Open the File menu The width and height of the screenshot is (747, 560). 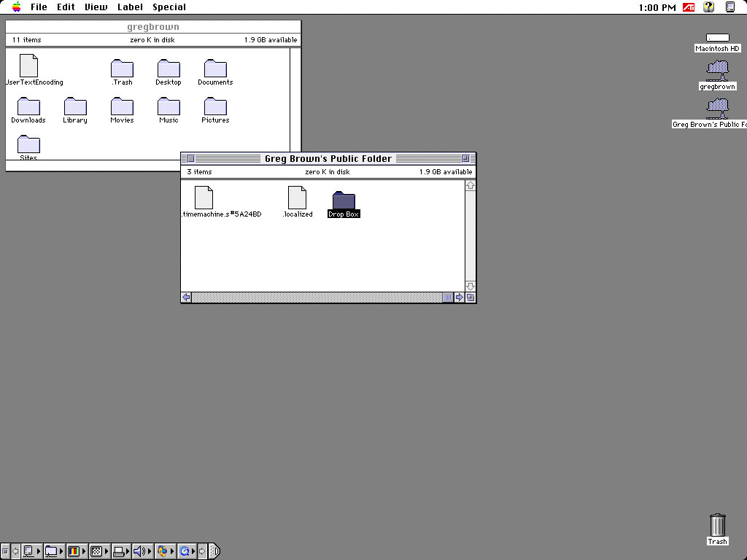(x=39, y=7)
